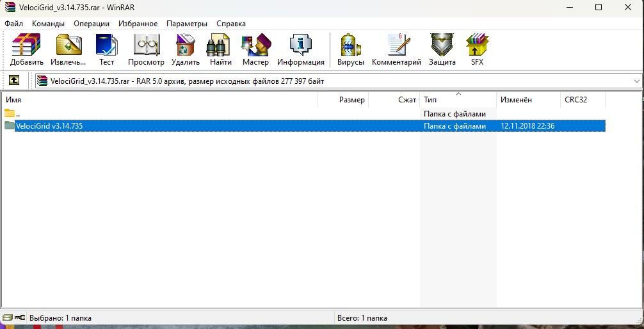Run the Тест (Test) archive tool

(106, 50)
